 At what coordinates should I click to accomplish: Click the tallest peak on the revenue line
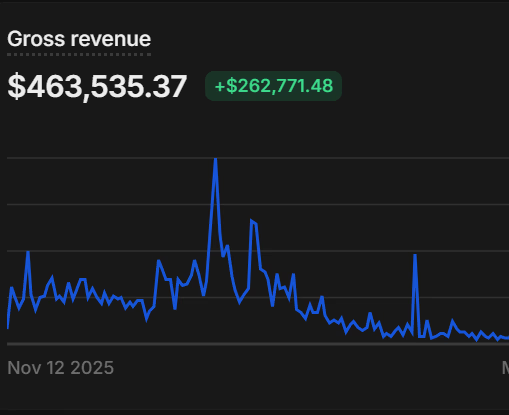(x=216, y=160)
